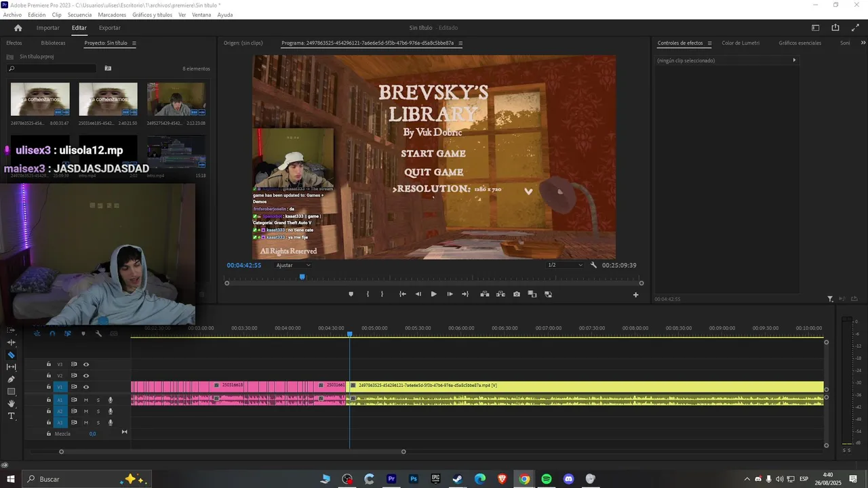Open the Marcadores menu
The width and height of the screenshot is (868, 488).
tap(112, 15)
